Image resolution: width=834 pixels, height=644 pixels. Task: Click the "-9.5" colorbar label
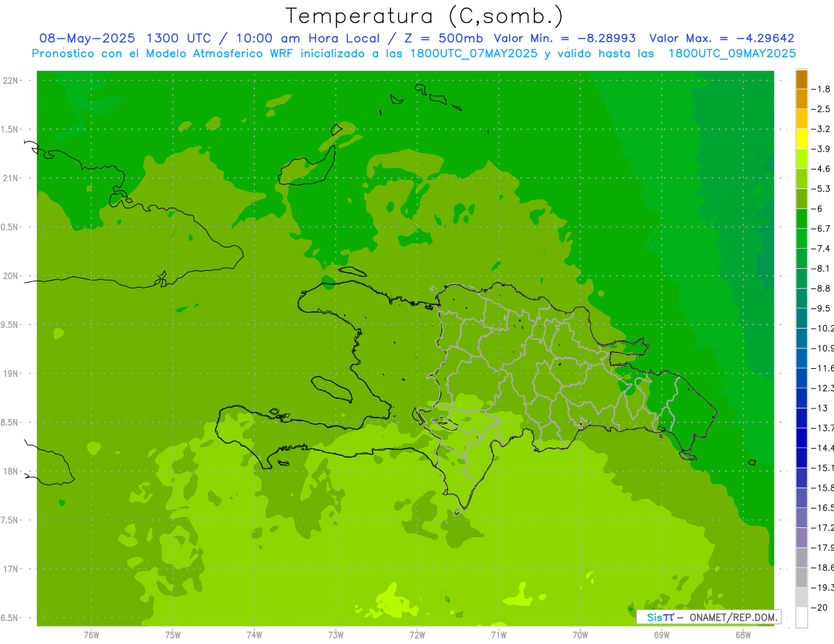(x=821, y=308)
